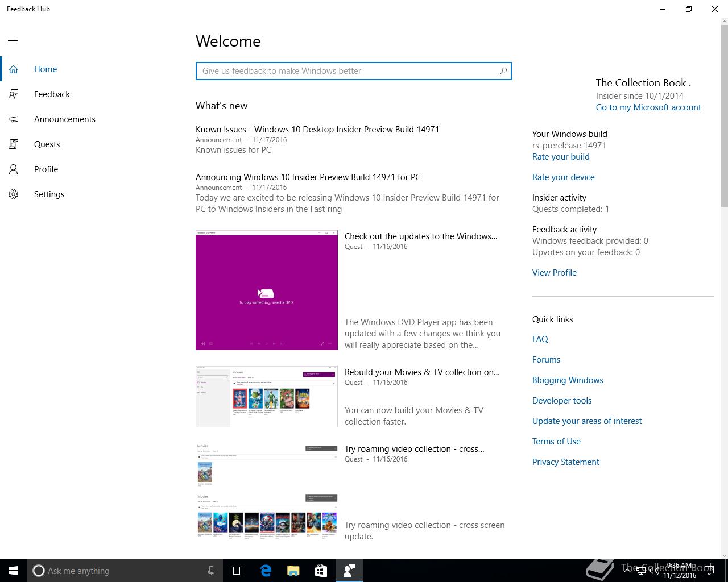Open Task View from the taskbar

[237, 571]
